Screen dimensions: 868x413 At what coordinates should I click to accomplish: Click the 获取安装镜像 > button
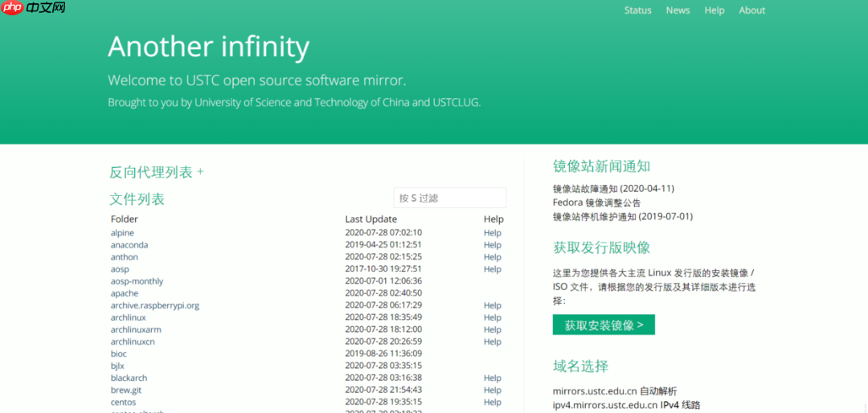[604, 325]
